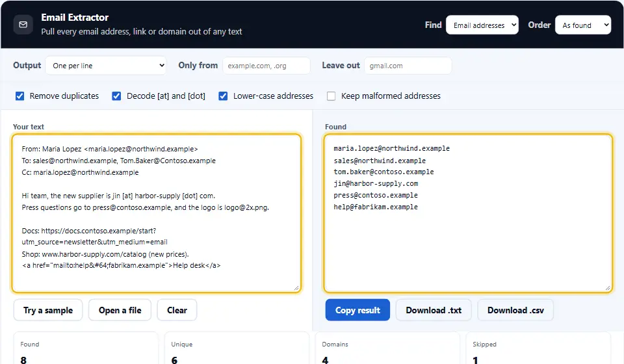Disable Lower-case addresses option

click(223, 96)
